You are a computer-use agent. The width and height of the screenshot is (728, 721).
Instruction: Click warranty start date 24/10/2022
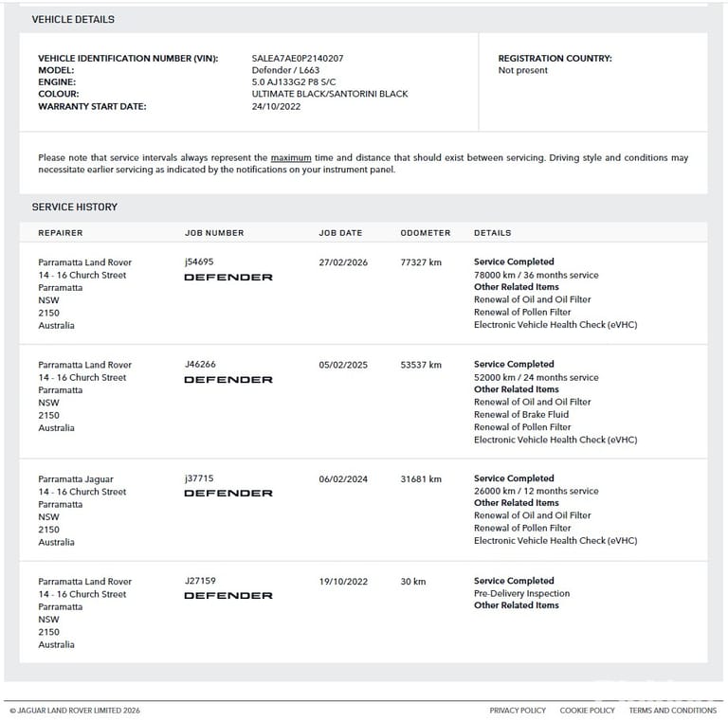[276, 106]
